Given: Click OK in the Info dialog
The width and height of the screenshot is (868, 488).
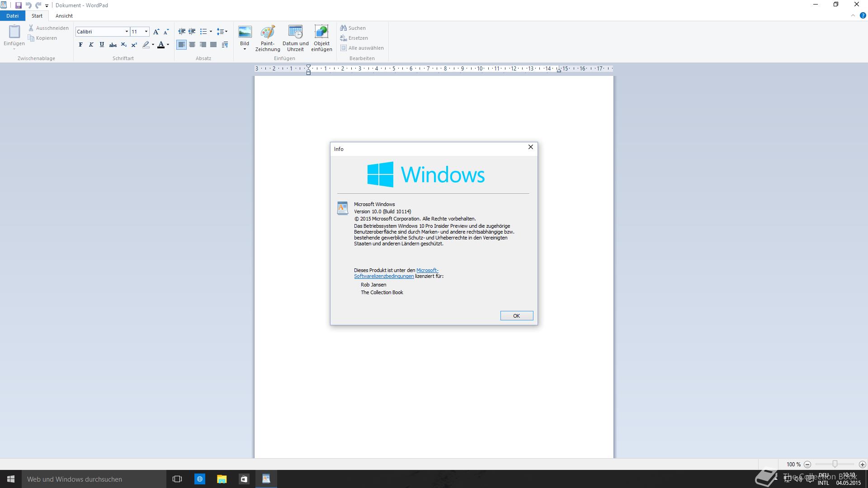Looking at the screenshot, I should pos(517,316).
